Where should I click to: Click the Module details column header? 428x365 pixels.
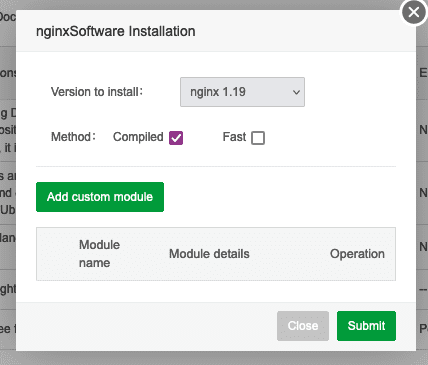(209, 254)
